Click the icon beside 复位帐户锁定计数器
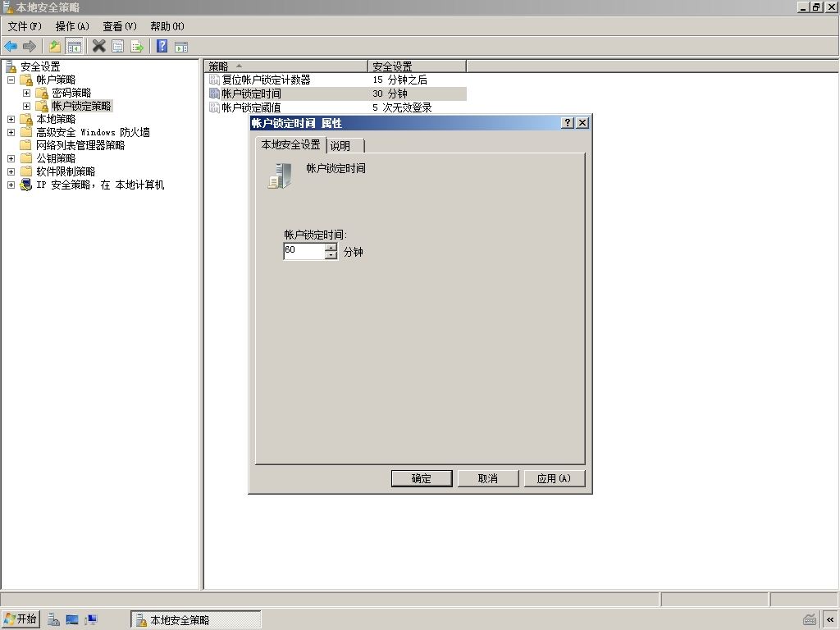Viewport: 840px width, 630px height. (x=214, y=80)
